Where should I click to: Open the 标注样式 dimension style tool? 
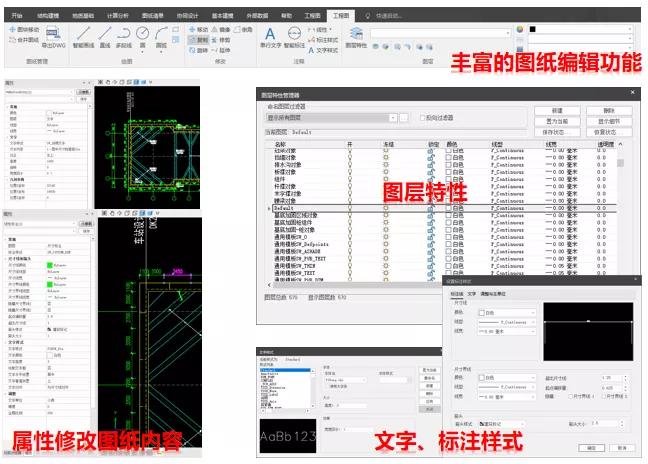click(323, 40)
